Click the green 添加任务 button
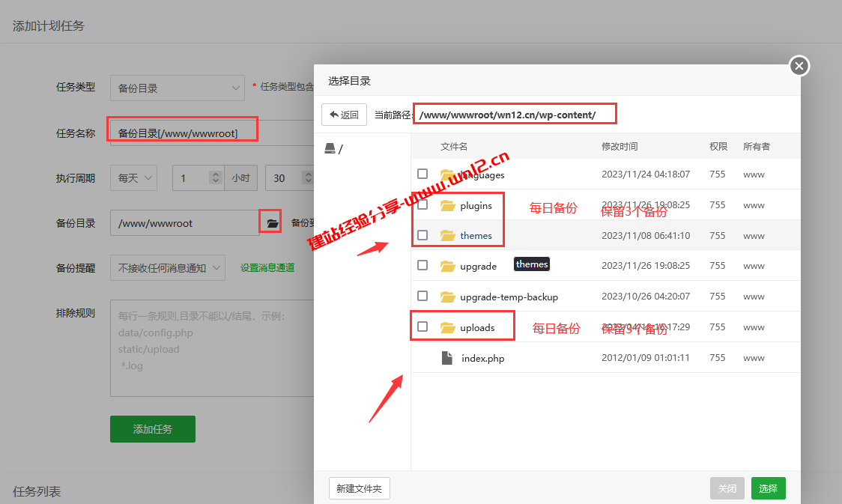Viewport: 842px width, 504px height. coord(152,429)
